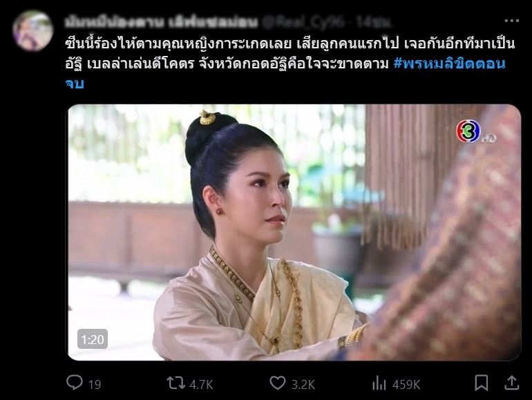Screen dimensions: 532x400
Task: Open the share upload icon
Action: coord(512,383)
